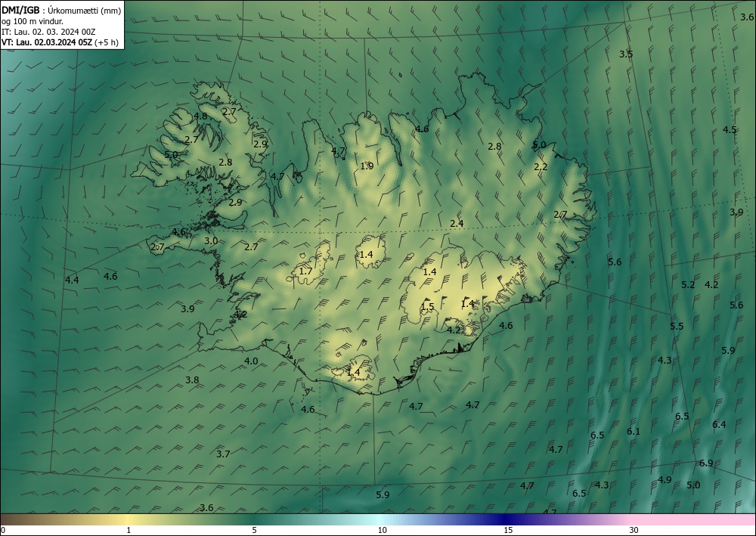Click the 'DMI/IGB : Úrkomumætti (mm)' title text

(x=61, y=11)
